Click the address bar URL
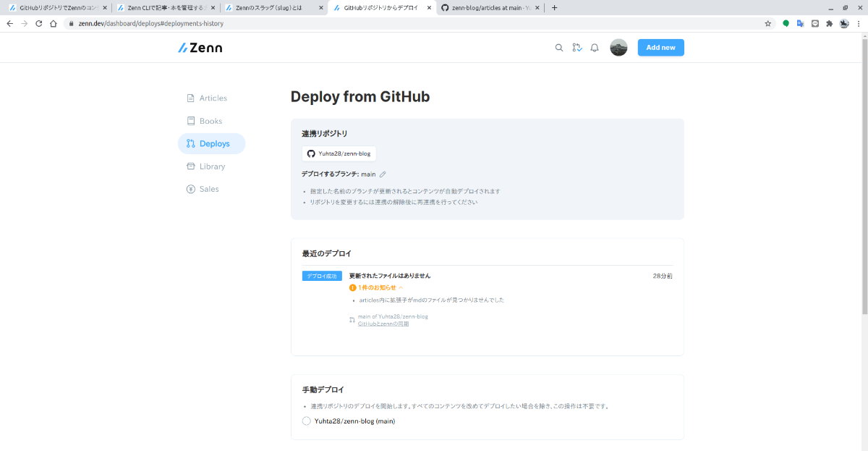The width and height of the screenshot is (868, 451). coord(151,23)
